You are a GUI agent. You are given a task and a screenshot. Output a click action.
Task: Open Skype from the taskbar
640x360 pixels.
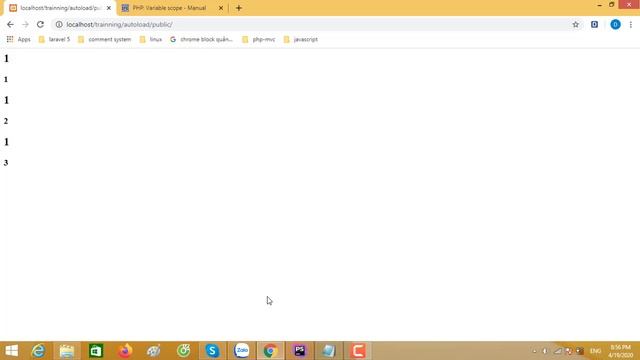coord(212,351)
